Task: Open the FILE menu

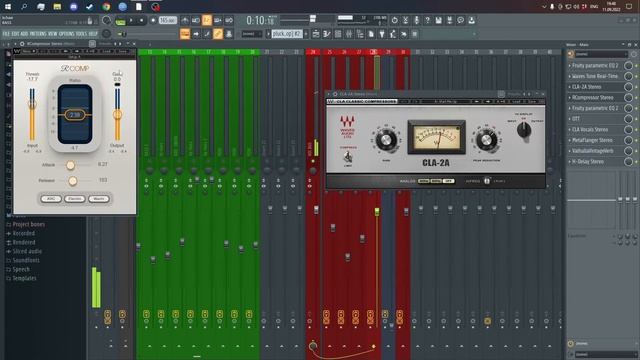Action: (x=6, y=34)
